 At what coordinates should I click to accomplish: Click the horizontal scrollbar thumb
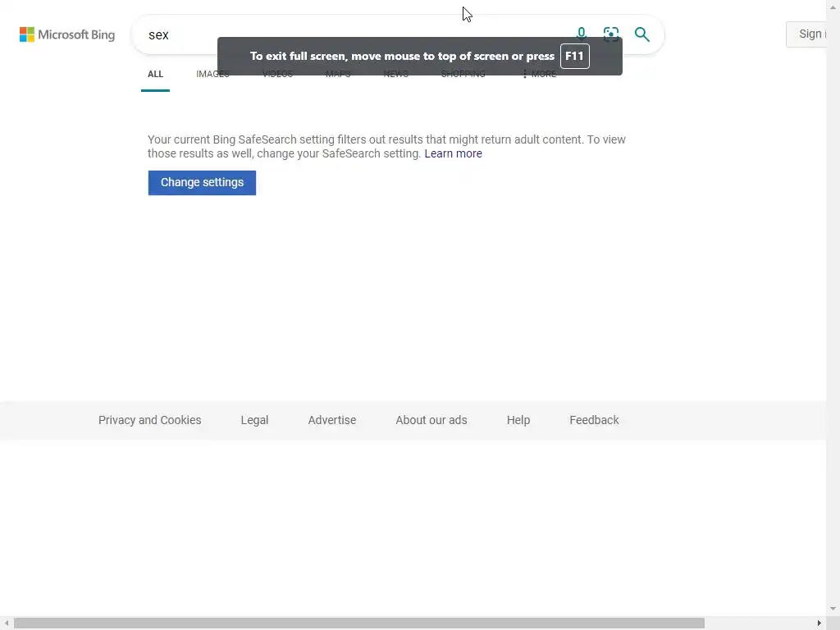(359, 623)
